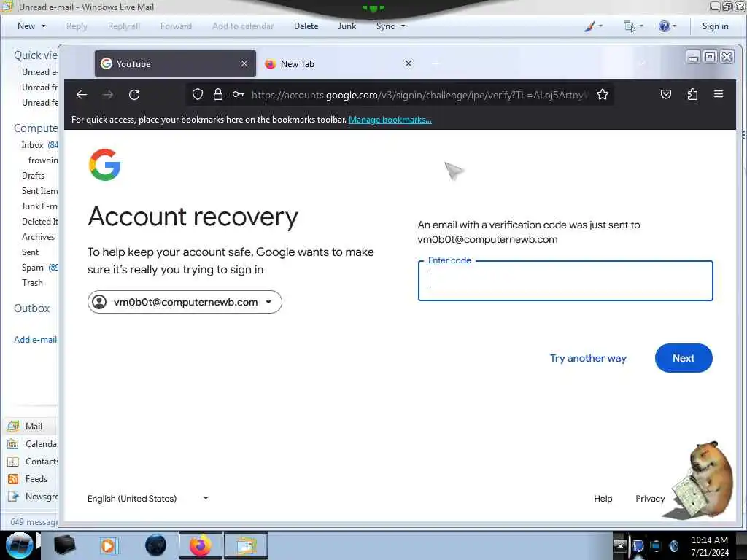The image size is (747, 560).
Task: Open the New dropdown in Windows Live Mail
Action: pyautogui.click(x=31, y=26)
